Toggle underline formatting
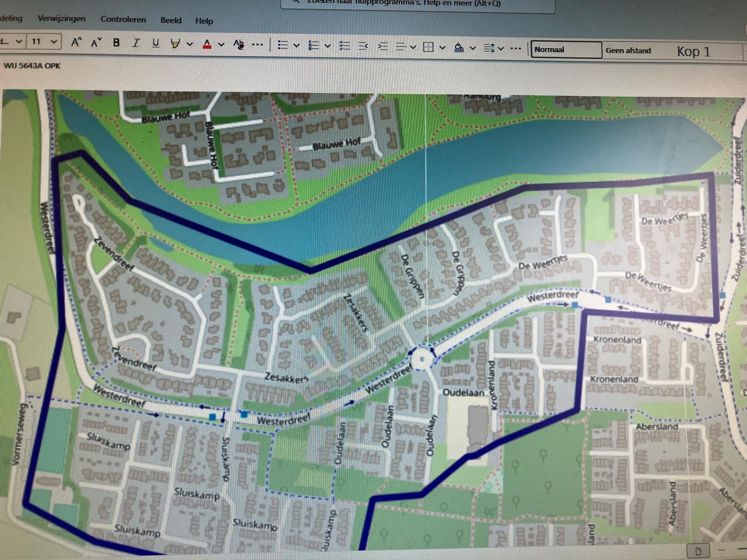This screenshot has width=747, height=560. pos(155,43)
